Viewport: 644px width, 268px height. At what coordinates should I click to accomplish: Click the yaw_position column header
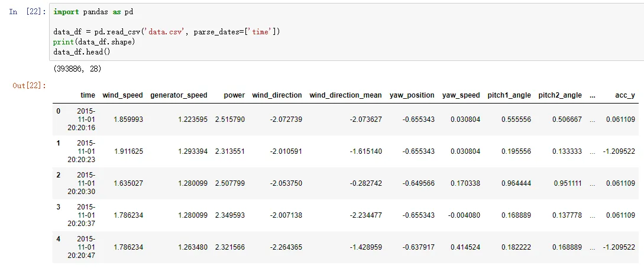pyautogui.click(x=412, y=95)
